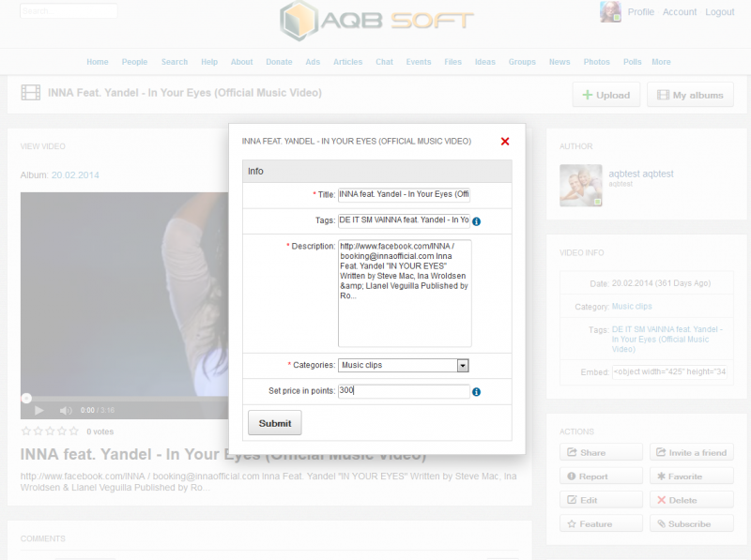
Task: Click Invite a friend button
Action: click(692, 452)
